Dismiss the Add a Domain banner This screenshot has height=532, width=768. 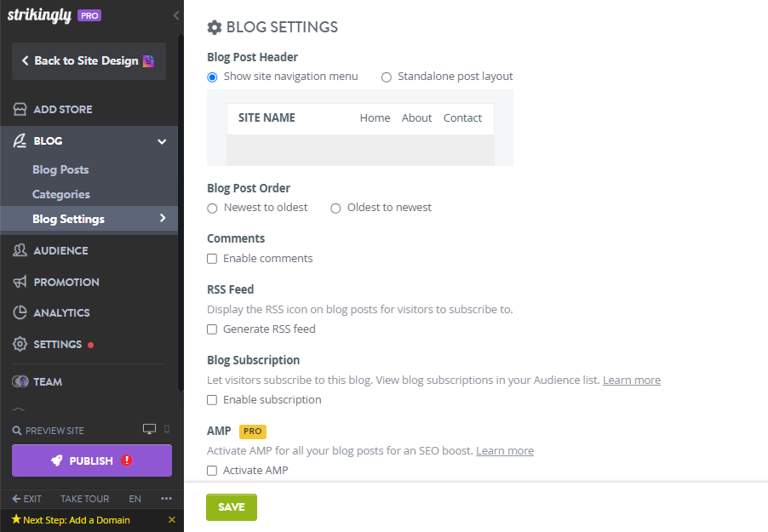(x=172, y=520)
